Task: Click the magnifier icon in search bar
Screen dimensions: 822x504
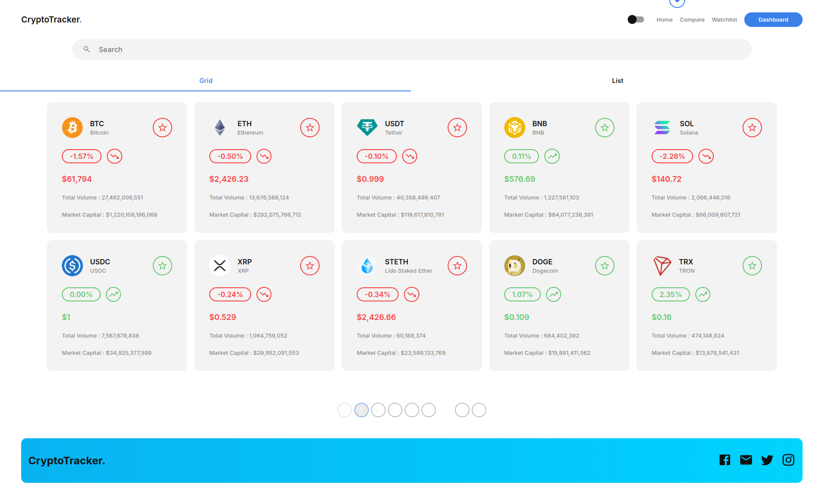Action: (x=87, y=49)
